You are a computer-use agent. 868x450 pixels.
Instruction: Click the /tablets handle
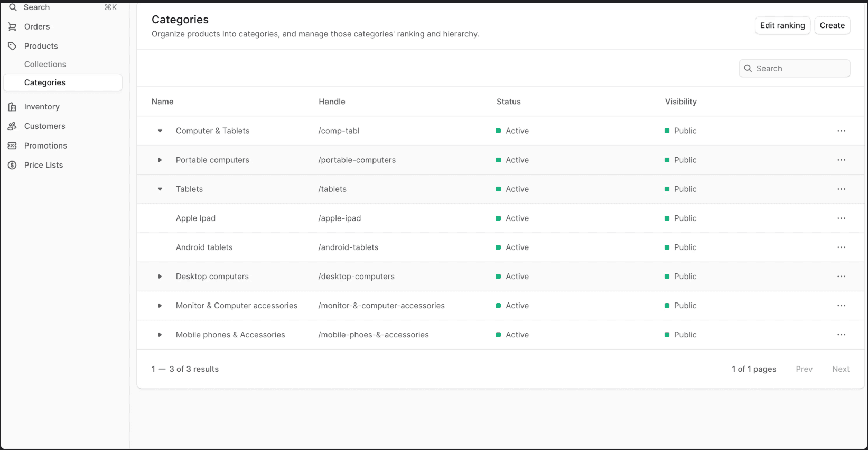pyautogui.click(x=332, y=189)
